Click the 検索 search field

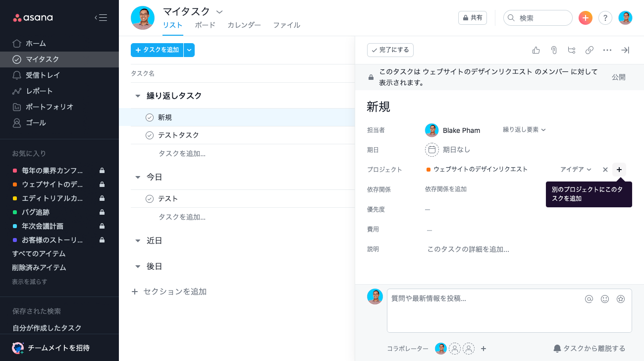tap(538, 18)
